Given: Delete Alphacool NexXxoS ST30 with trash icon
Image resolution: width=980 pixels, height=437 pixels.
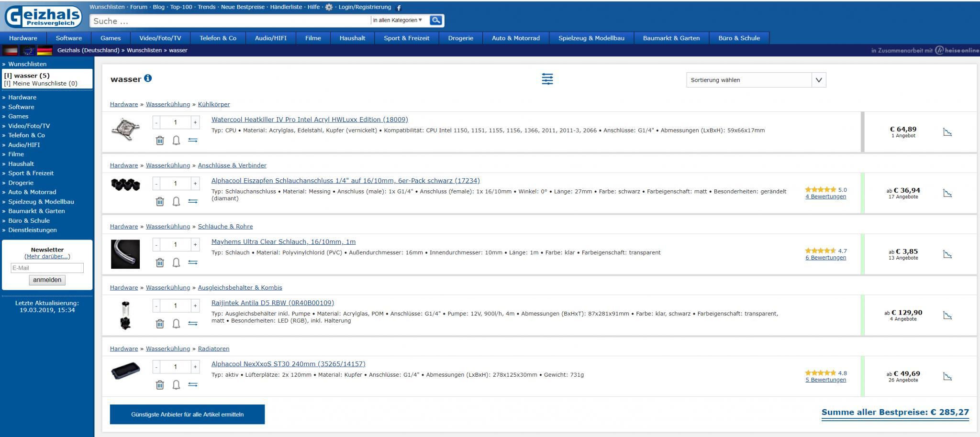Looking at the screenshot, I should point(160,385).
